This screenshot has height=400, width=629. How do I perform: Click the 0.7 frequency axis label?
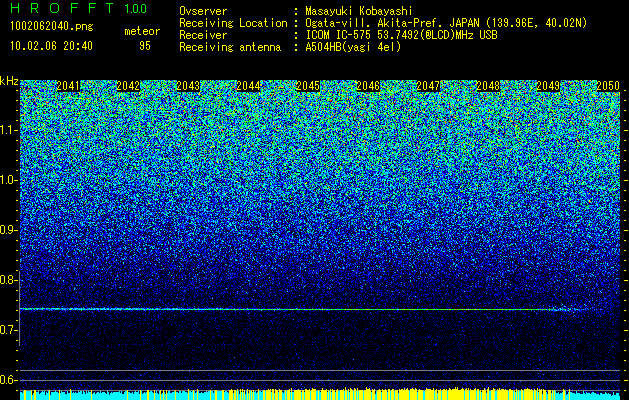coord(9,330)
